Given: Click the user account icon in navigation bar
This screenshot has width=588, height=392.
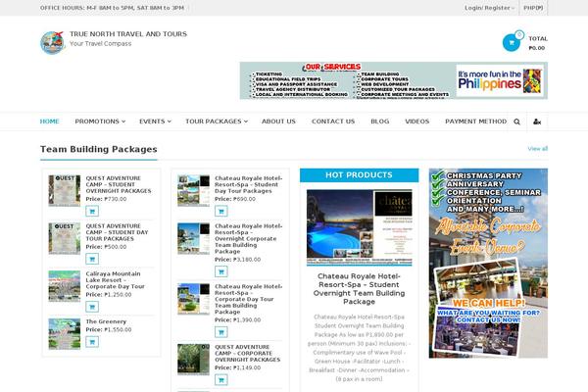Looking at the screenshot, I should (537, 122).
